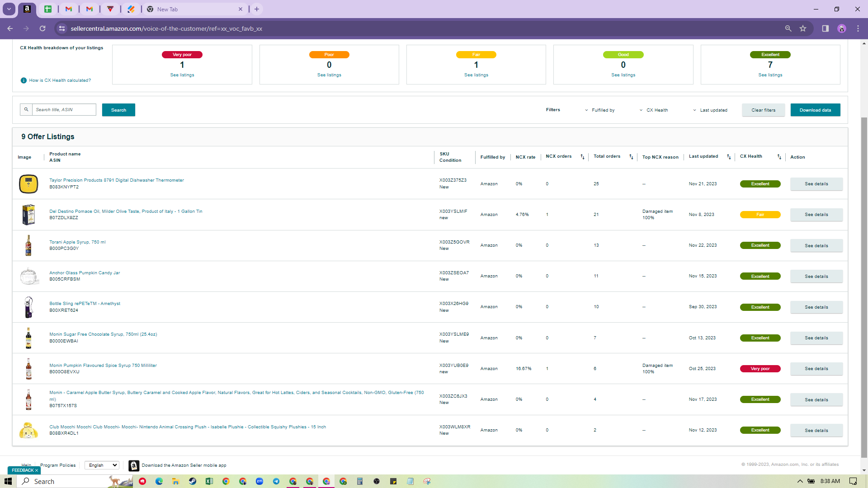Click the Isabelle Plushie product thumbnail
This screenshot has width=868, height=488.
coord(28,430)
